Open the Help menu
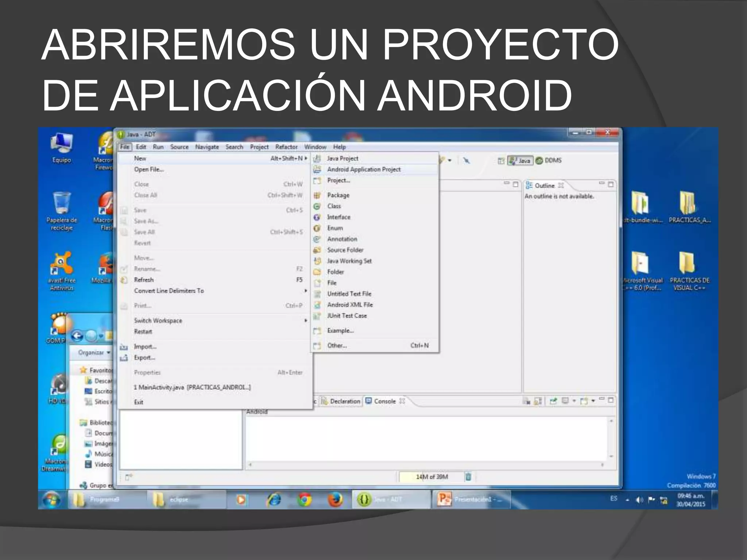The height and width of the screenshot is (560, 747). click(x=339, y=147)
